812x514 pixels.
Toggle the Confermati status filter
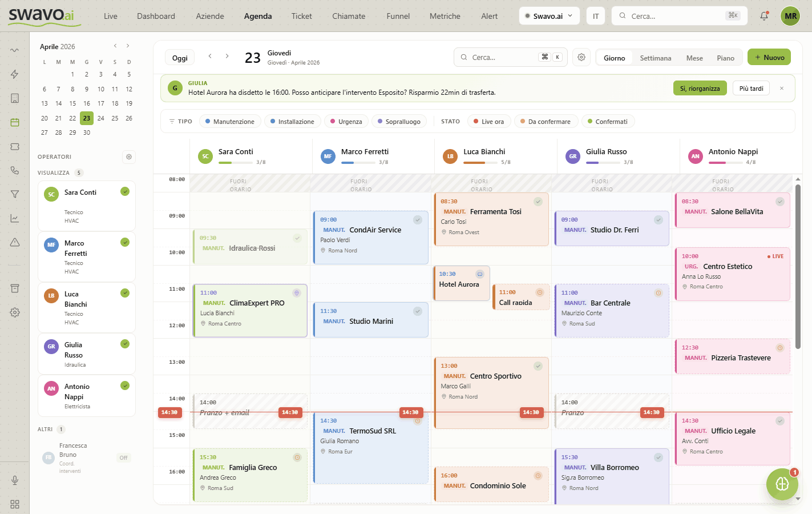[608, 122]
